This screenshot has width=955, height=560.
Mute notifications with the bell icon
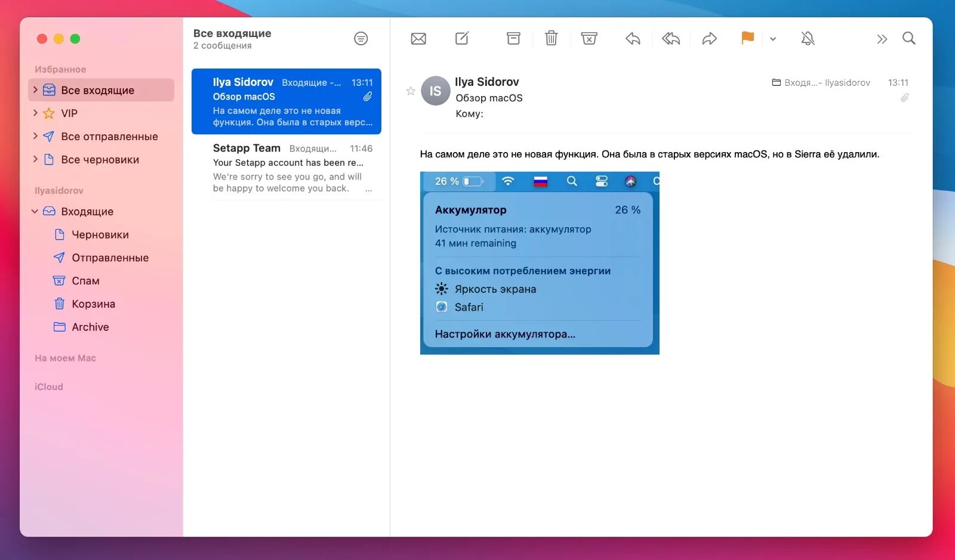(x=808, y=39)
